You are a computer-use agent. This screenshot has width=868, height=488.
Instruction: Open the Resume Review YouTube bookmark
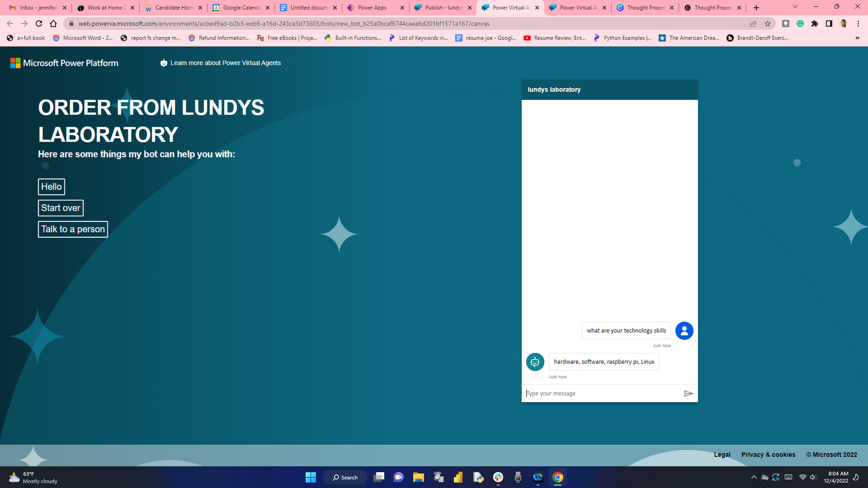554,38
